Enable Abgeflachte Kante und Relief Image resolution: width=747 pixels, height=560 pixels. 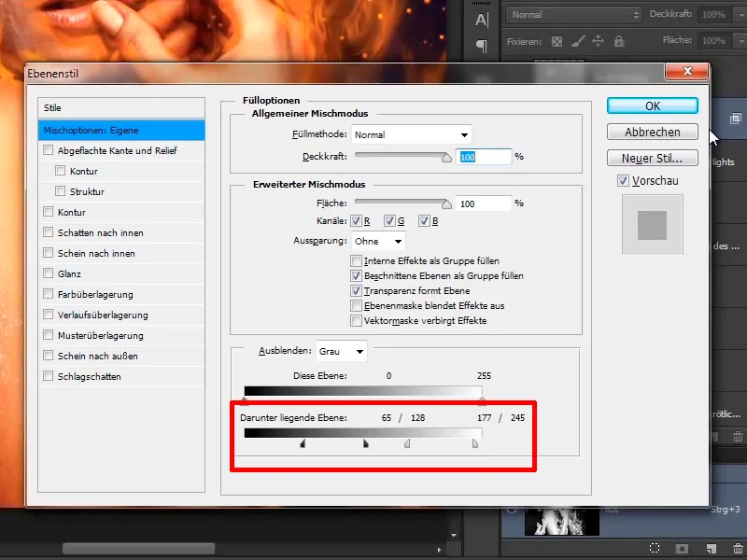point(49,150)
